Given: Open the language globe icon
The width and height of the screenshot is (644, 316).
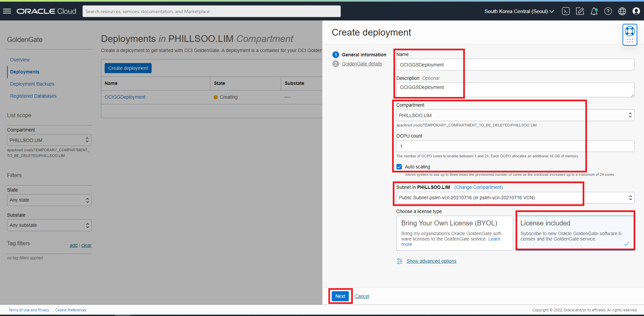Looking at the screenshot, I should click(x=622, y=11).
